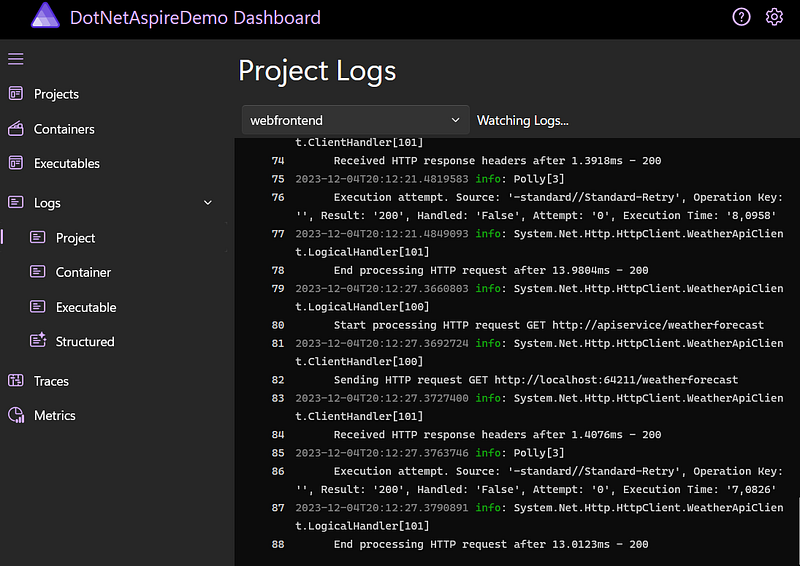Click the Project Logs heading

(x=317, y=71)
